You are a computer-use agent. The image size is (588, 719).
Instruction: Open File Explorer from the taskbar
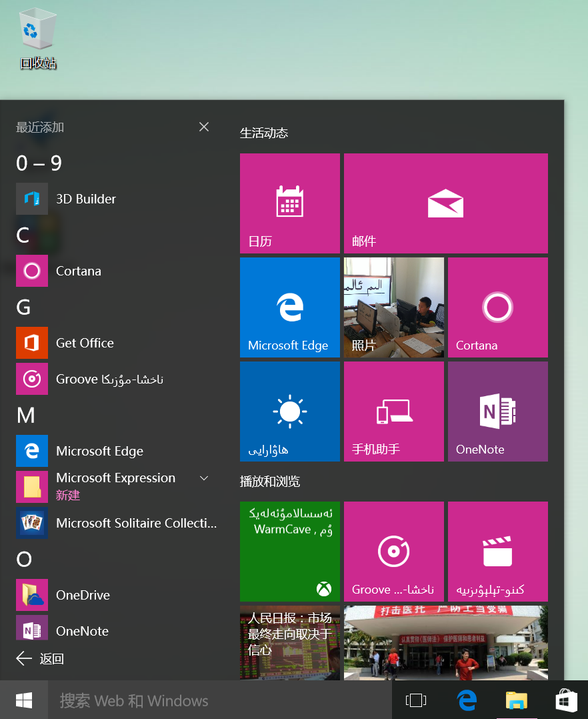click(517, 700)
